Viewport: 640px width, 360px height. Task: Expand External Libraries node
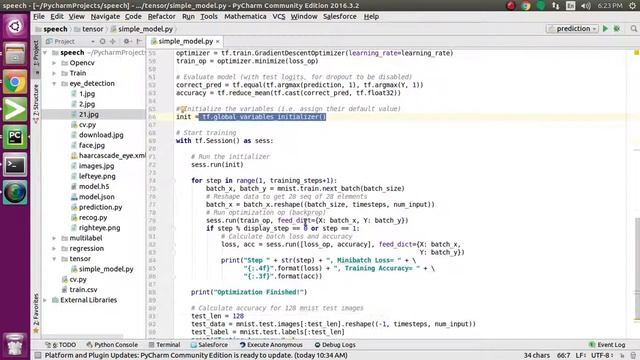pos(45,300)
